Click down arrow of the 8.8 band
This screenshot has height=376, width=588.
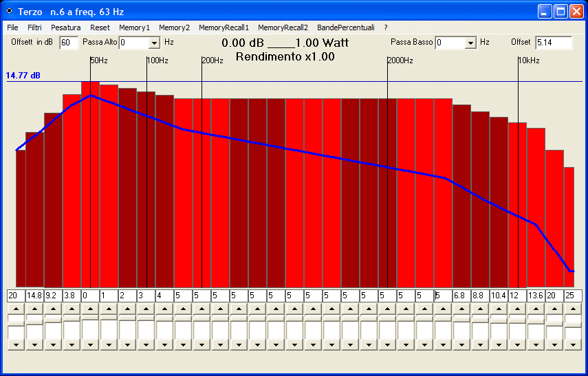point(480,345)
